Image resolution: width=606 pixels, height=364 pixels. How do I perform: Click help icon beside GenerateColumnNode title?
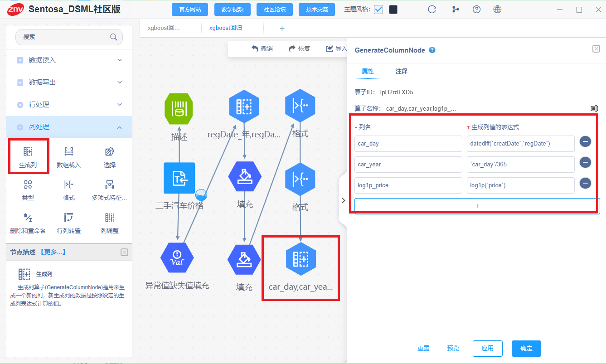click(432, 50)
